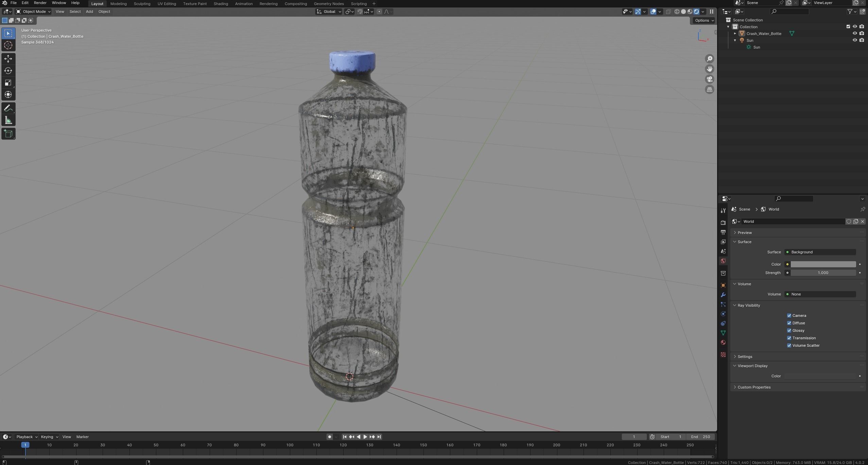
Task: Uncheck Volume Scatter ray visibility
Action: (x=789, y=345)
